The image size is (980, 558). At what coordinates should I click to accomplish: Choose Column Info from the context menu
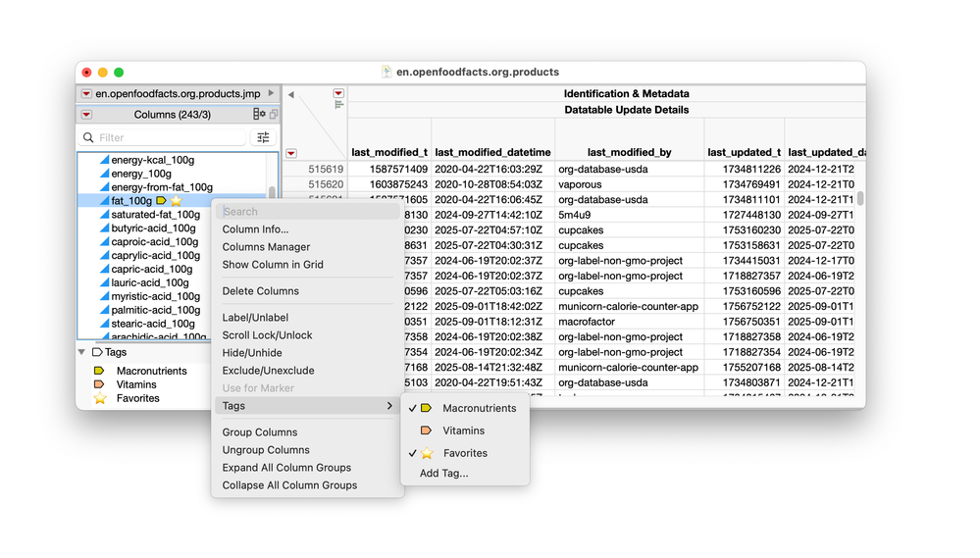[255, 229]
